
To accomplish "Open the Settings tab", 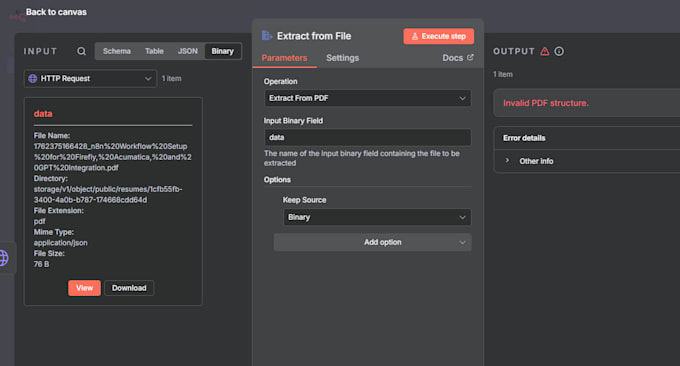I will click(x=342, y=58).
